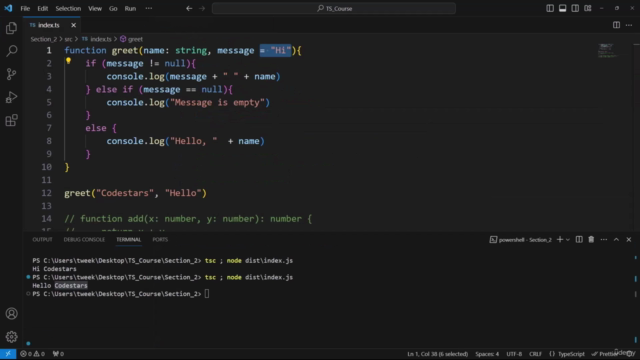Switch to the DEBUG CONSOLE tab
The image size is (640, 360).
pos(84,240)
